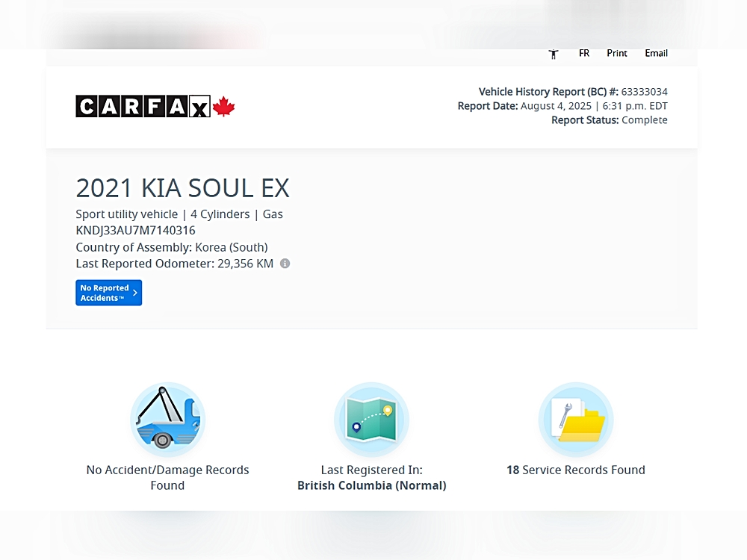
Task: Select the 18 Service Records Found text
Action: click(x=576, y=470)
